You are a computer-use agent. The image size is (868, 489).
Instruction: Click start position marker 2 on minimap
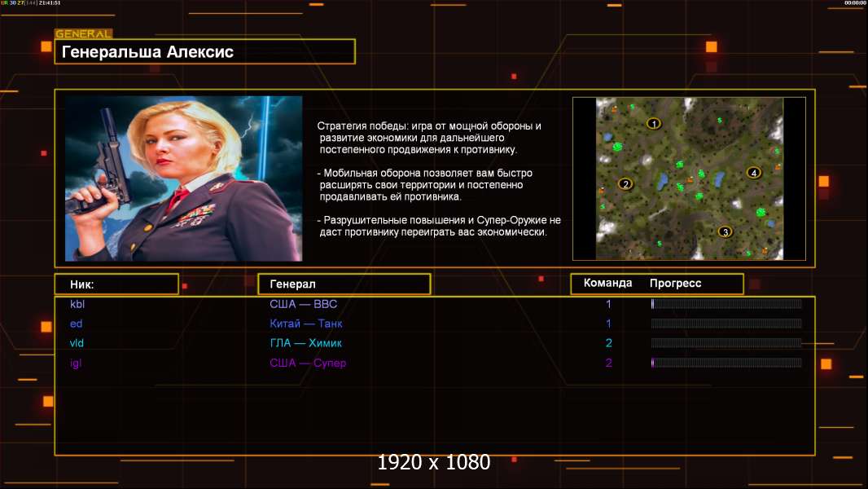[x=625, y=184]
